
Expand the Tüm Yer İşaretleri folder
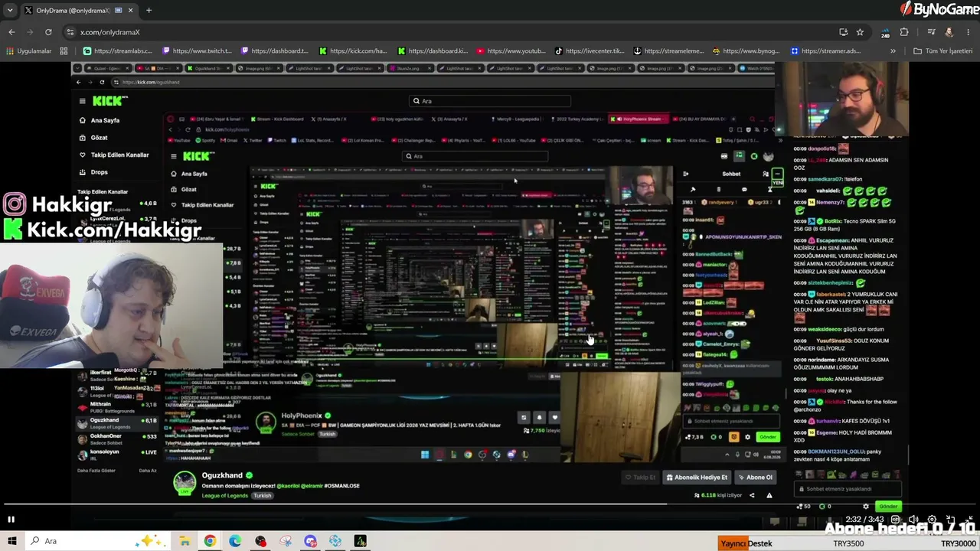942,51
